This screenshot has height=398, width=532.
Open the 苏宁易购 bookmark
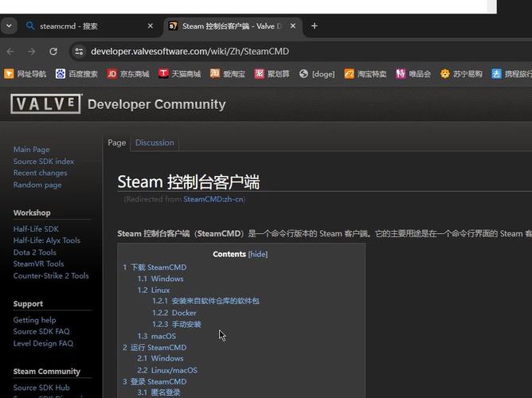tap(461, 73)
